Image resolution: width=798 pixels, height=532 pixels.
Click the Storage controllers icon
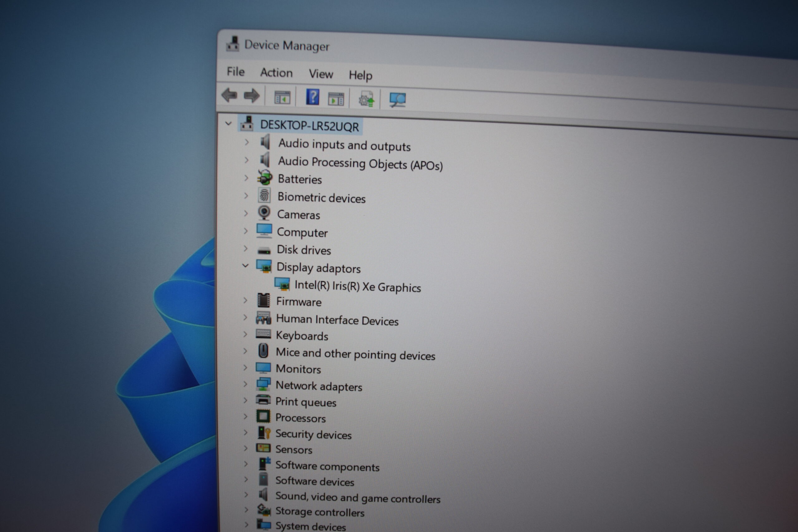(264, 510)
